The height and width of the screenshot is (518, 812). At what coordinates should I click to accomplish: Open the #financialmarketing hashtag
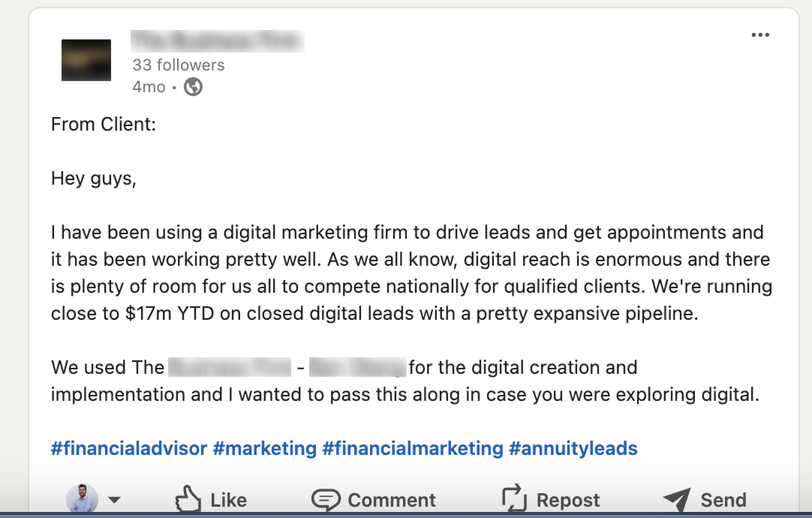(412, 448)
